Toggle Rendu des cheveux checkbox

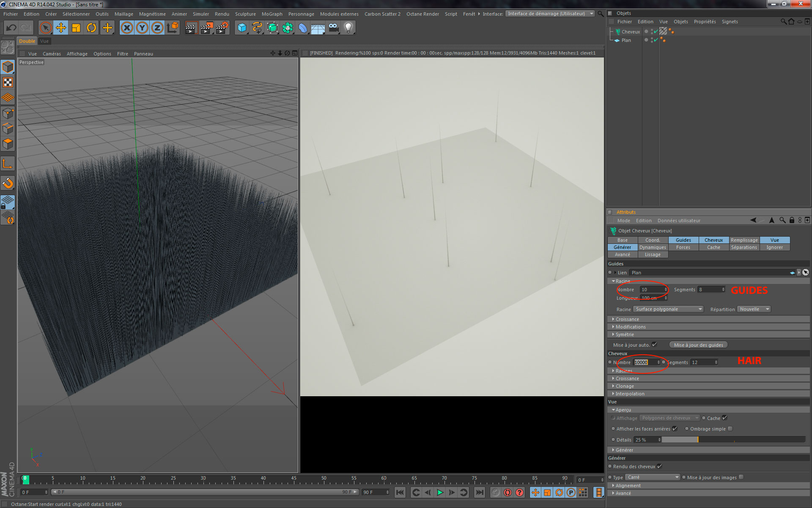tap(659, 467)
